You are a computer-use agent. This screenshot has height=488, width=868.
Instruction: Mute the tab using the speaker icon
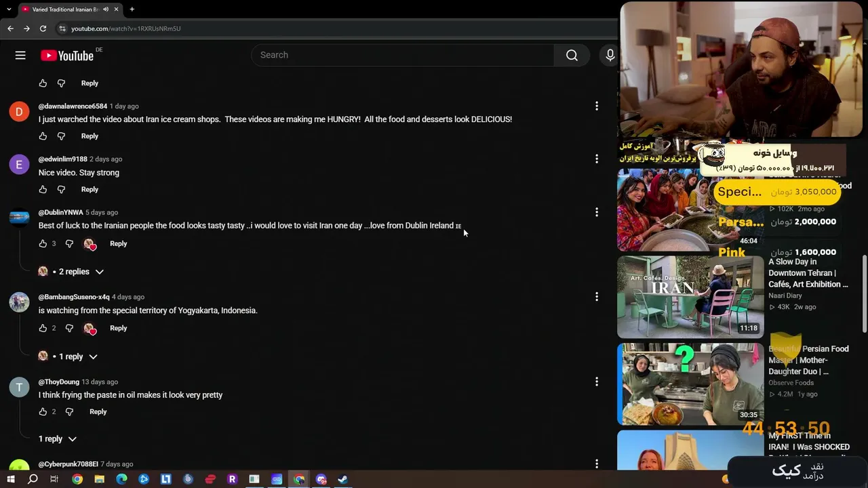pyautogui.click(x=105, y=9)
